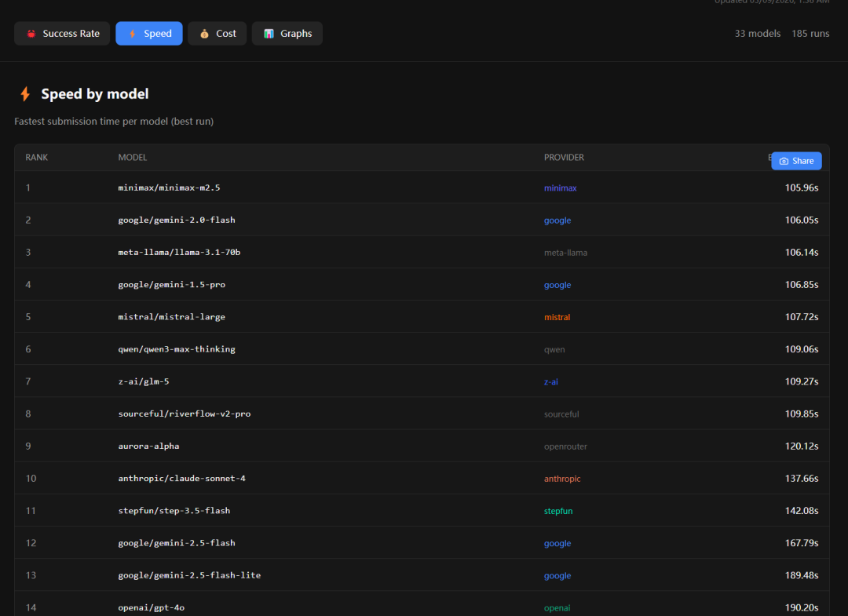The width and height of the screenshot is (848, 616).
Task: Click the MODEL column header
Action: (x=133, y=157)
